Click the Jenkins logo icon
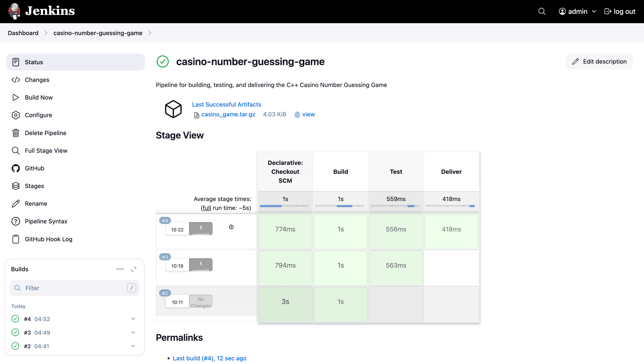The width and height of the screenshot is (644, 364). 14,11
